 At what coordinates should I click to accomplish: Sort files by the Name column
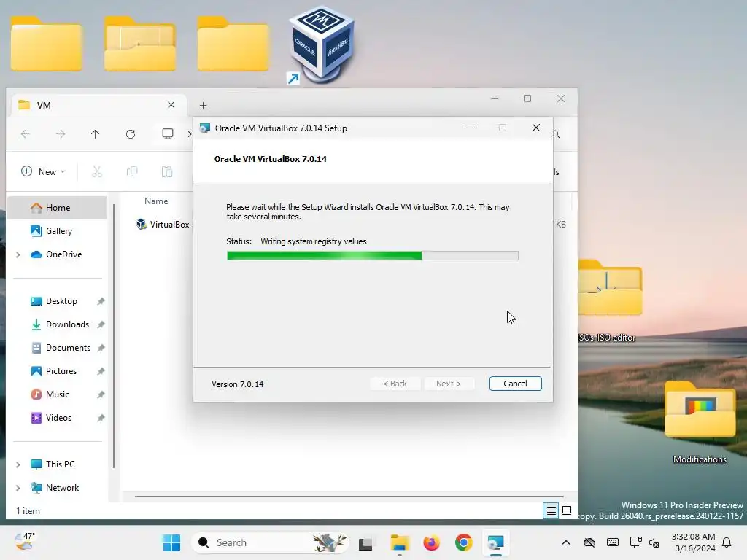pyautogui.click(x=156, y=201)
